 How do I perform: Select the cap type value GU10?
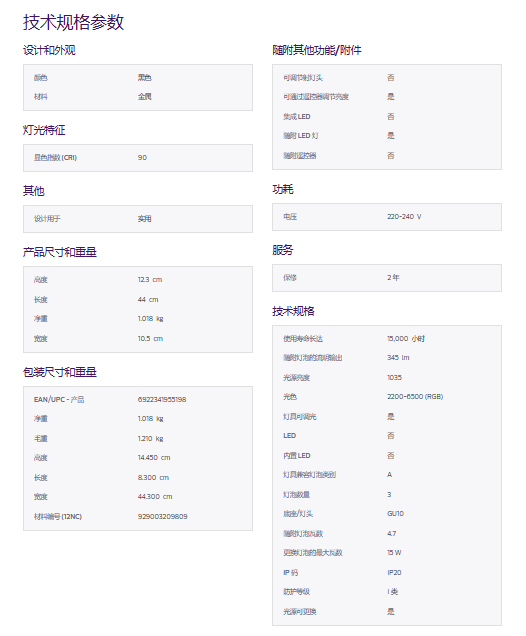[395, 514]
